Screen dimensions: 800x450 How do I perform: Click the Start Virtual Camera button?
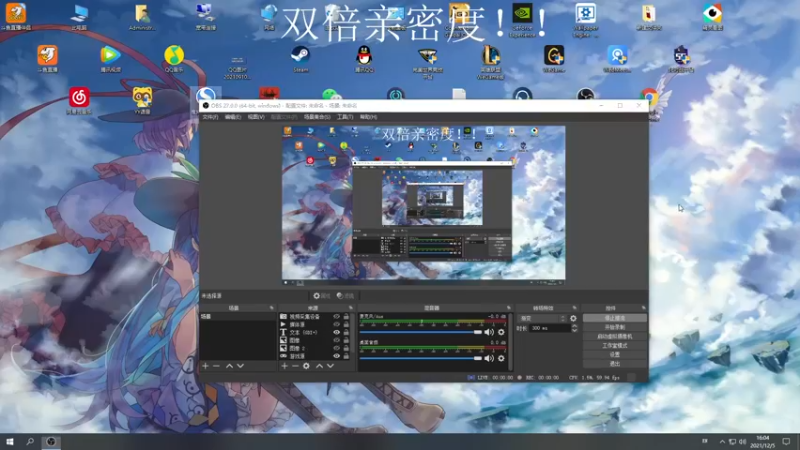(x=615, y=336)
